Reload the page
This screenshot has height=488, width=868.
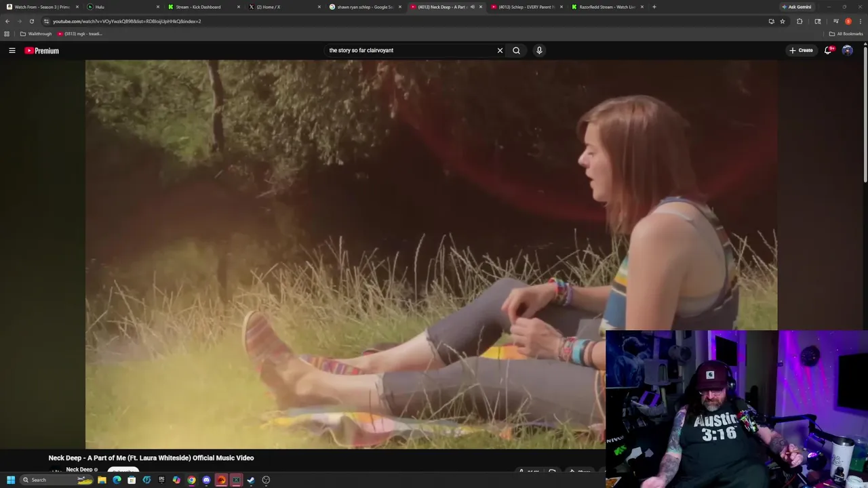(x=31, y=21)
